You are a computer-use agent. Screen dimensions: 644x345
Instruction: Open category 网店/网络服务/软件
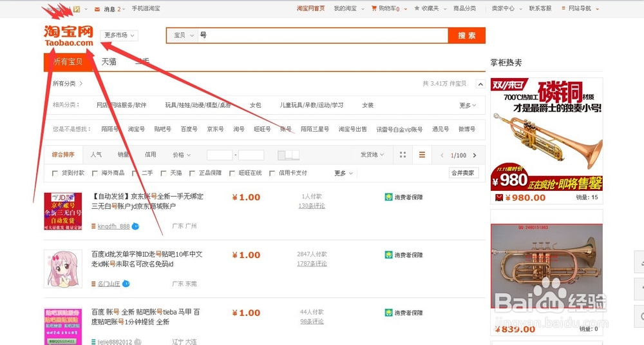point(122,105)
